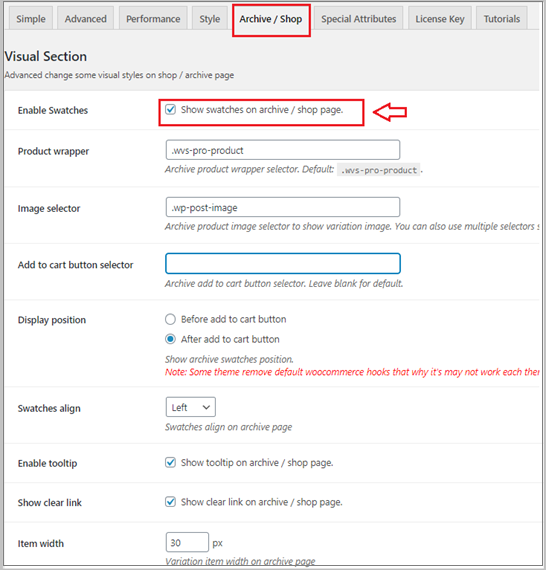Click the default .wvs-pro-product code snippet

pos(378,170)
